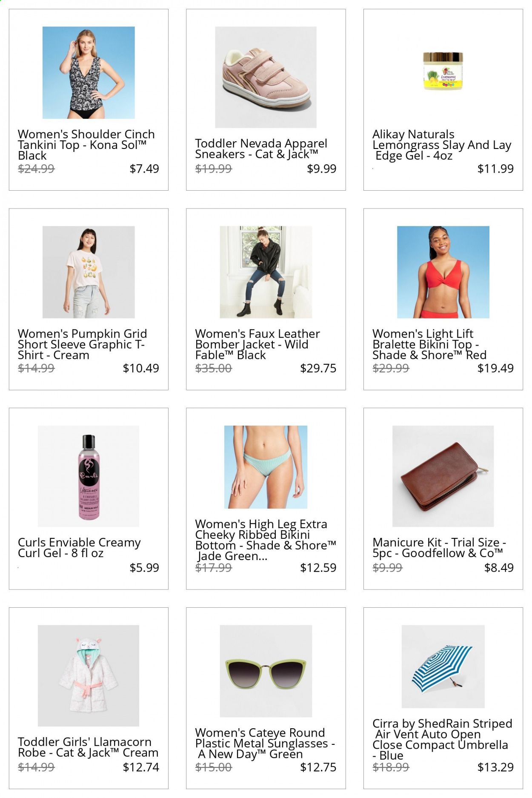Select the Manicure Kit Trial Size title
532x798 pixels.
(439, 548)
